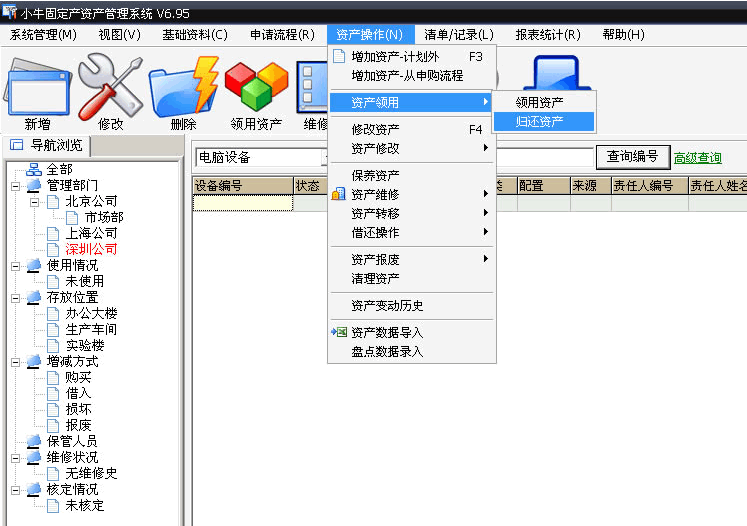This screenshot has width=747, height=526.
Task: Click the page icon next to 未核定
Action: coord(53,506)
